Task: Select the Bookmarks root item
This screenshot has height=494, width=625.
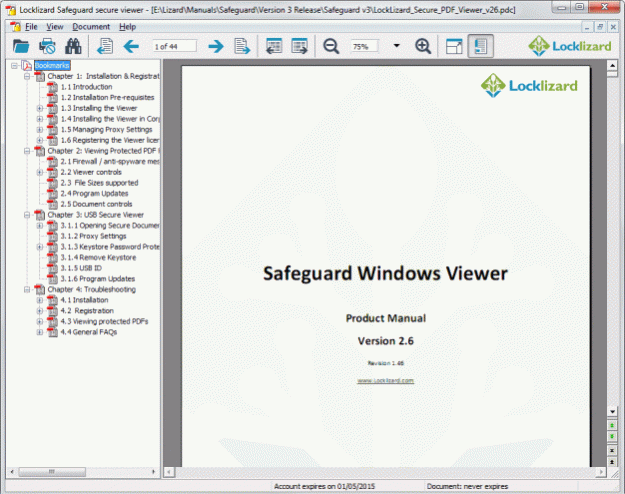Action: [x=52, y=65]
